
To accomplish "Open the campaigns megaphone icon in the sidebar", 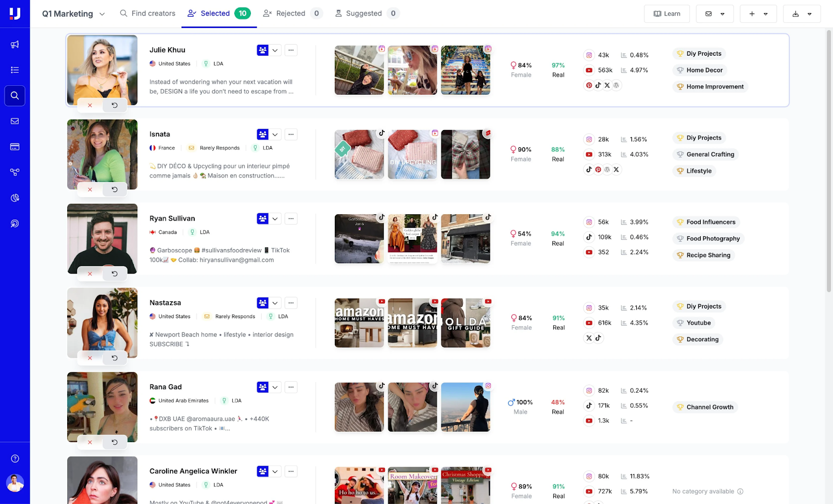I will click(15, 44).
